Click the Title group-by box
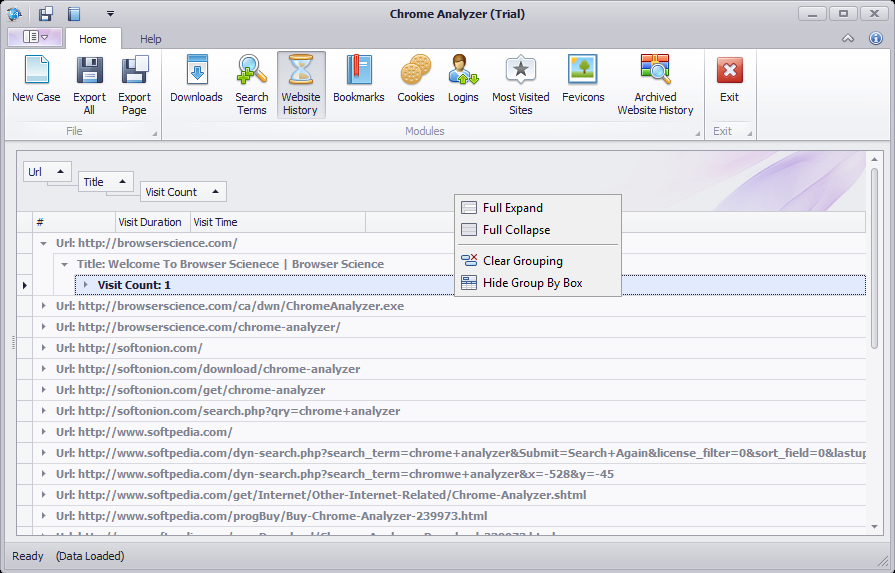 pyautogui.click(x=106, y=182)
